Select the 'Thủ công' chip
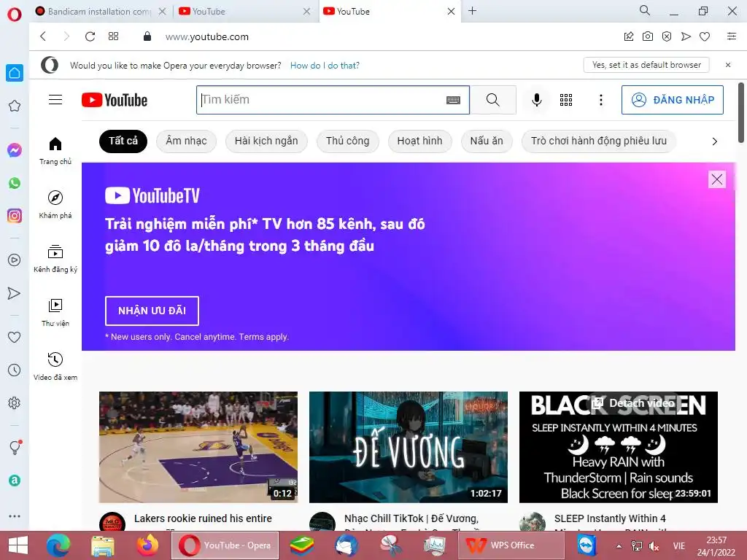The width and height of the screenshot is (747, 560). pyautogui.click(x=348, y=141)
